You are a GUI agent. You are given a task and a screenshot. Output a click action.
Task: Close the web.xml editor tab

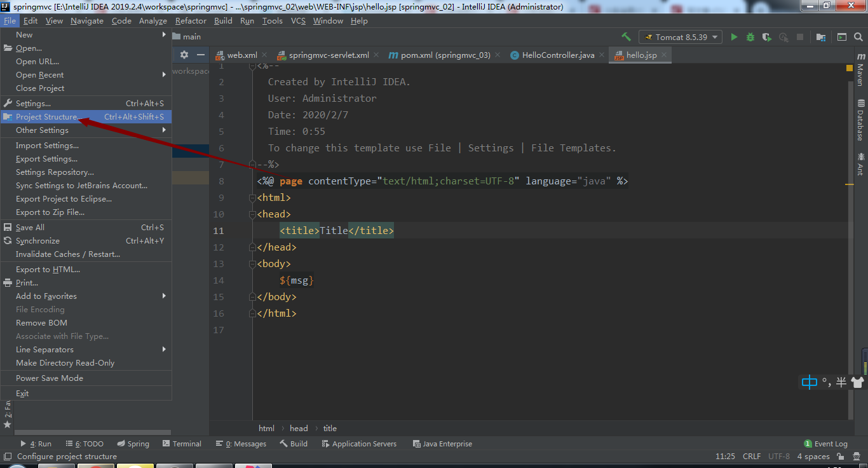coord(264,55)
